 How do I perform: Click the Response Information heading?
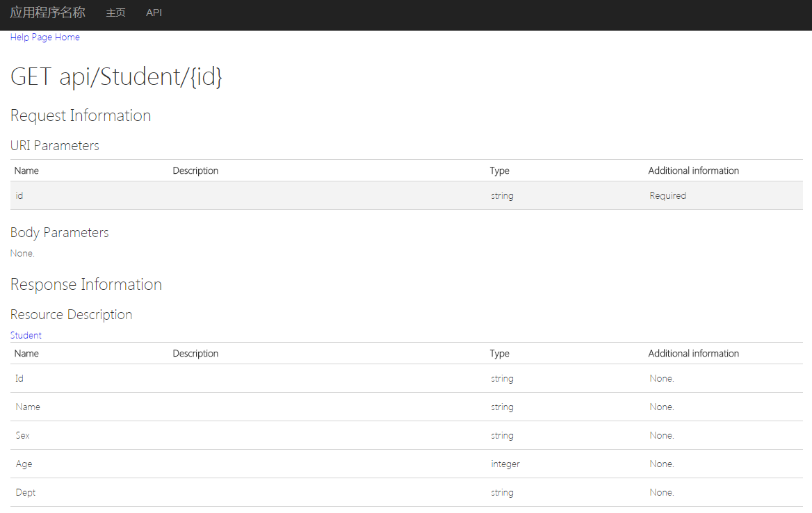[86, 285]
